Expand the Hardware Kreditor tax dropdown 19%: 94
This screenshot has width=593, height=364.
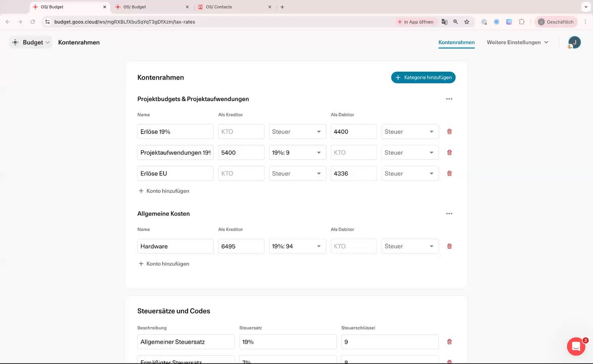point(297,246)
